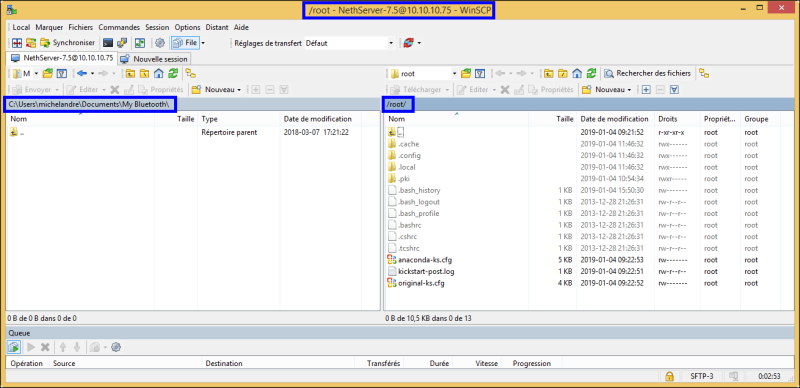This screenshot has width=800, height=388.
Task: Switch to the NethServer-7.5@10.10.10.75 session tab
Action: (x=62, y=57)
